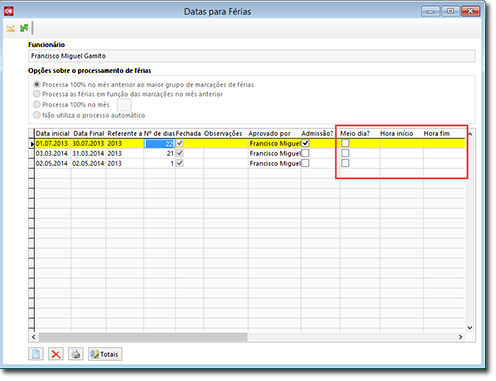Click the horizontal scrollbar right arrow
This screenshot has width=496, height=381.
460,337
